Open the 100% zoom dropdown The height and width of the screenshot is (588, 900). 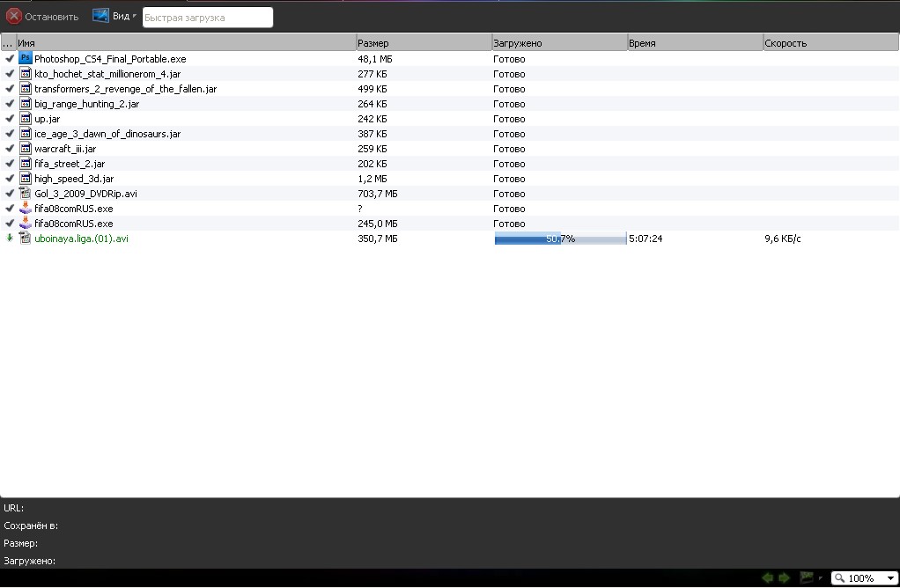coord(890,577)
